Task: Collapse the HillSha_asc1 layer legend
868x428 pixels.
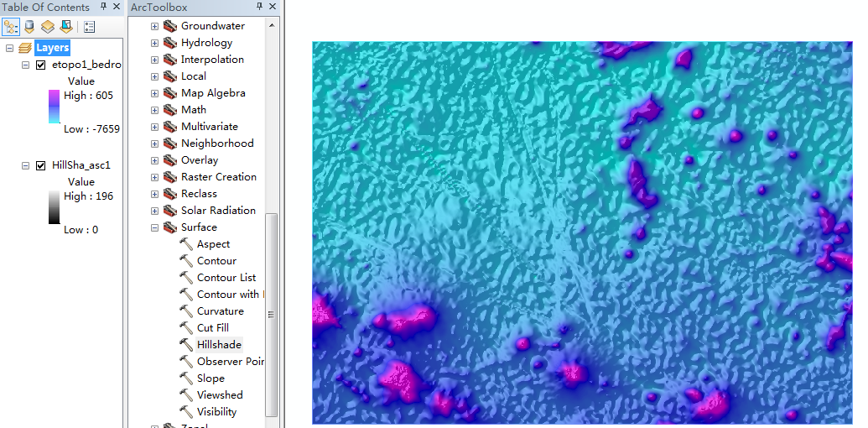Action: click(25, 165)
